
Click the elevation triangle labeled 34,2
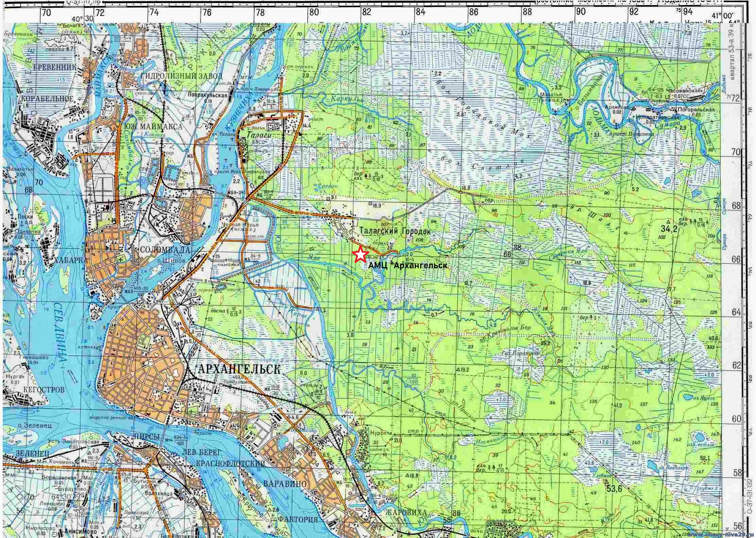pos(668,222)
